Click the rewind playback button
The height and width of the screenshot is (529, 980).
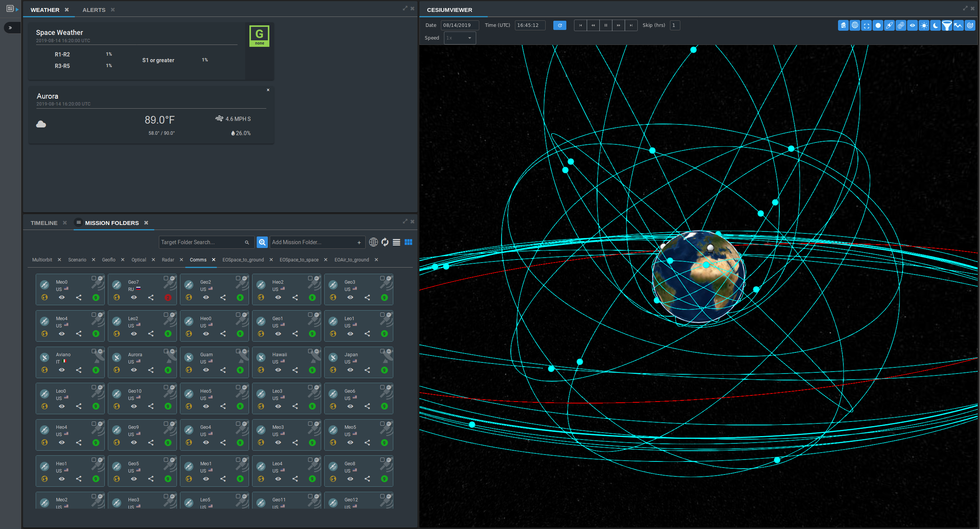pyautogui.click(x=593, y=25)
